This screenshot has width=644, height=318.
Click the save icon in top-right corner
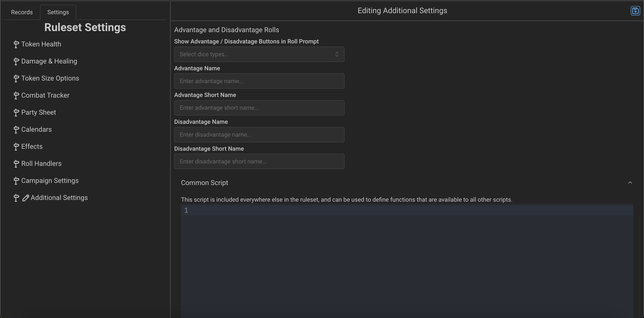coord(635,11)
